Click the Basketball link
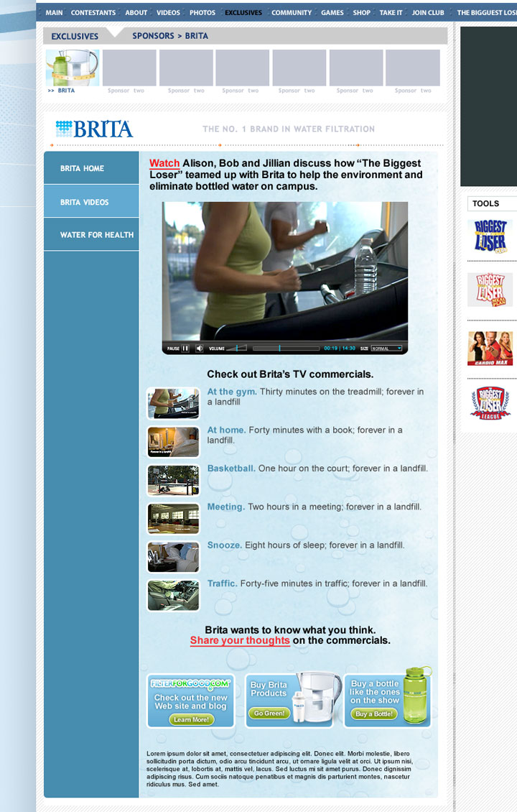Image resolution: width=517 pixels, height=812 pixels. [231, 468]
